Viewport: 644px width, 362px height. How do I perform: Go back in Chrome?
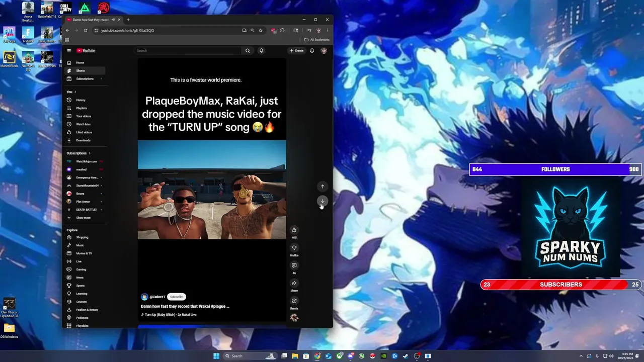67,30
